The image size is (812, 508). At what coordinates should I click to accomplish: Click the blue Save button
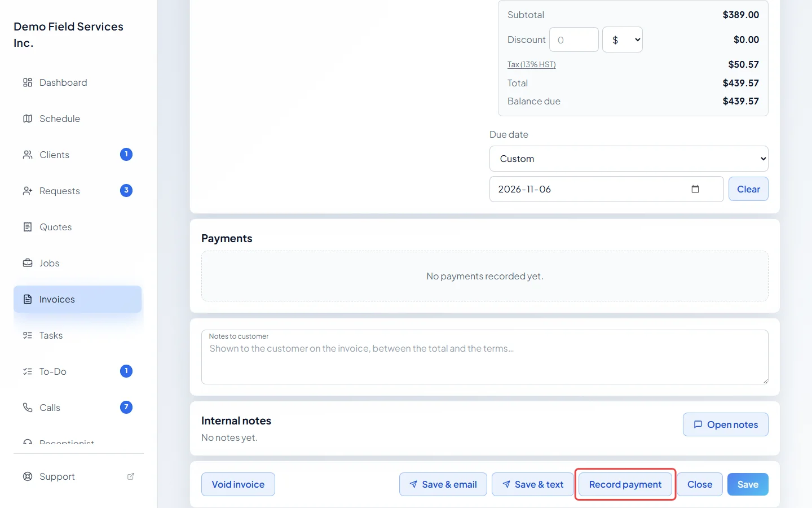748,484
